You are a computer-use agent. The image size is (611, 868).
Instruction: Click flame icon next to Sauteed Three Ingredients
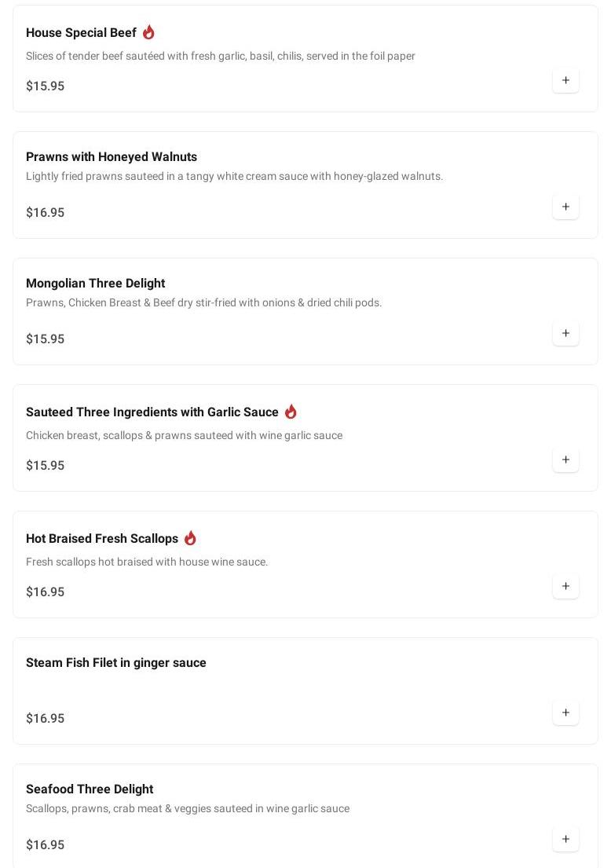pyautogui.click(x=291, y=412)
